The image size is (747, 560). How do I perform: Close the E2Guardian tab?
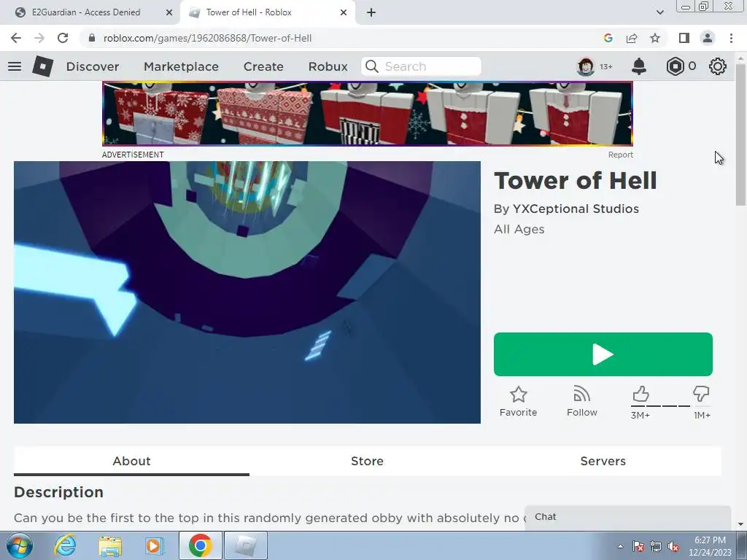[169, 12]
